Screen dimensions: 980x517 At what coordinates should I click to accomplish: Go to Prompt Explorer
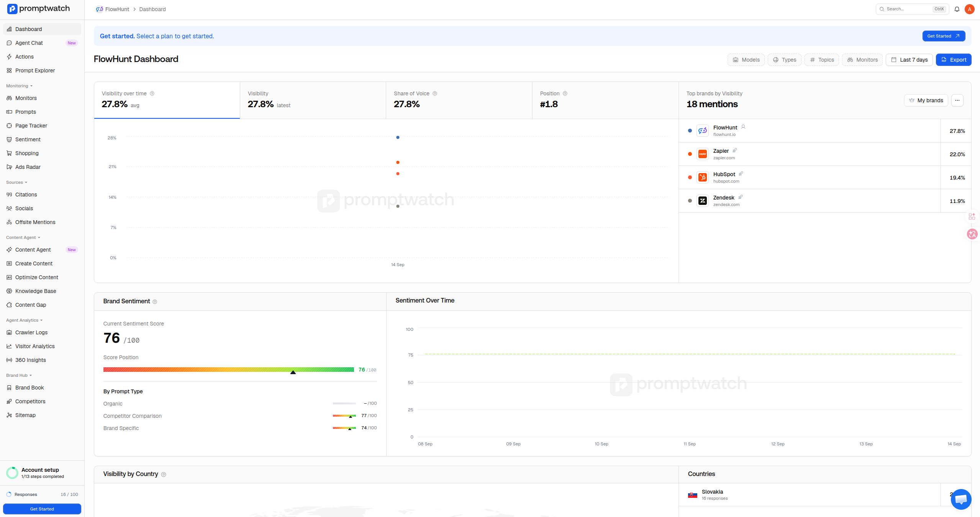[x=42, y=70]
